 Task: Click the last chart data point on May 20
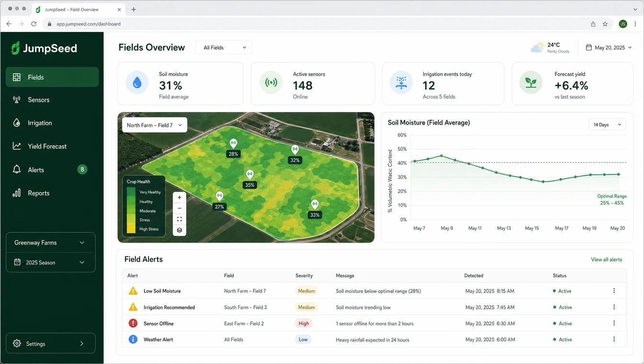pyautogui.click(x=619, y=174)
